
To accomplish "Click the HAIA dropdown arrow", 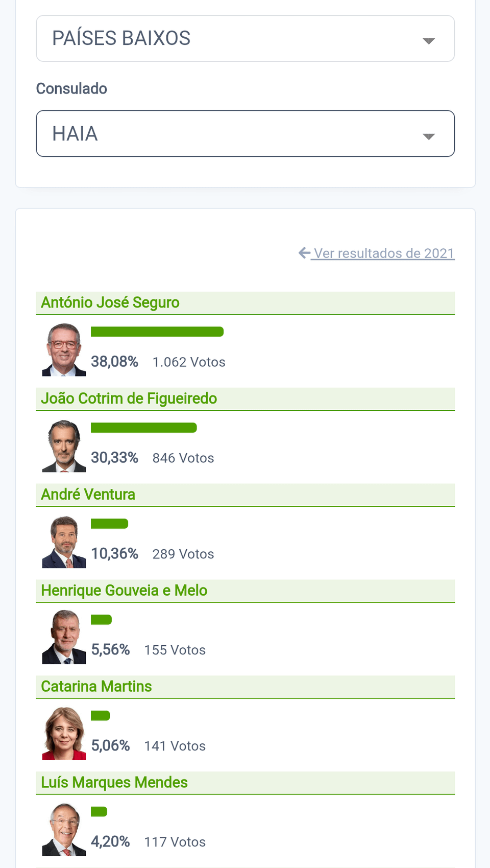I will click(429, 136).
